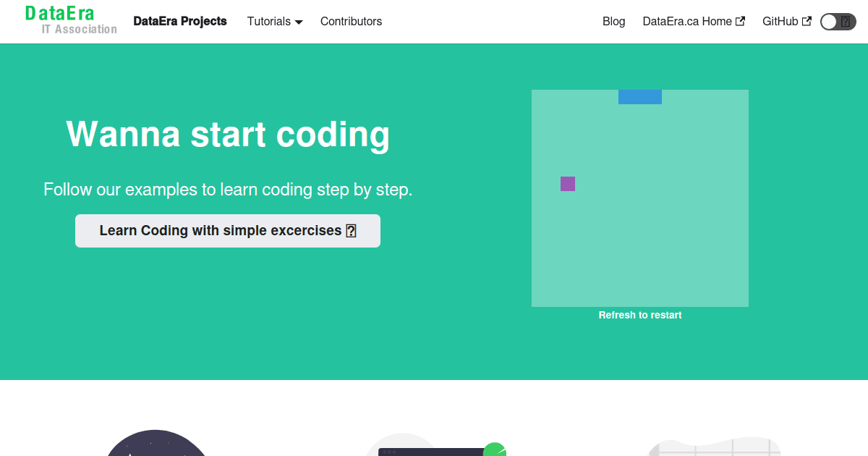The height and width of the screenshot is (456, 868).
Task: Select DataEra Projects in the navigation bar
Action: [x=180, y=21]
